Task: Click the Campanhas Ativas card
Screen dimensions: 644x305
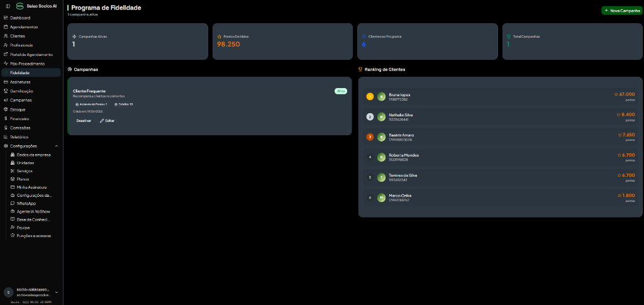Action: click(138, 42)
